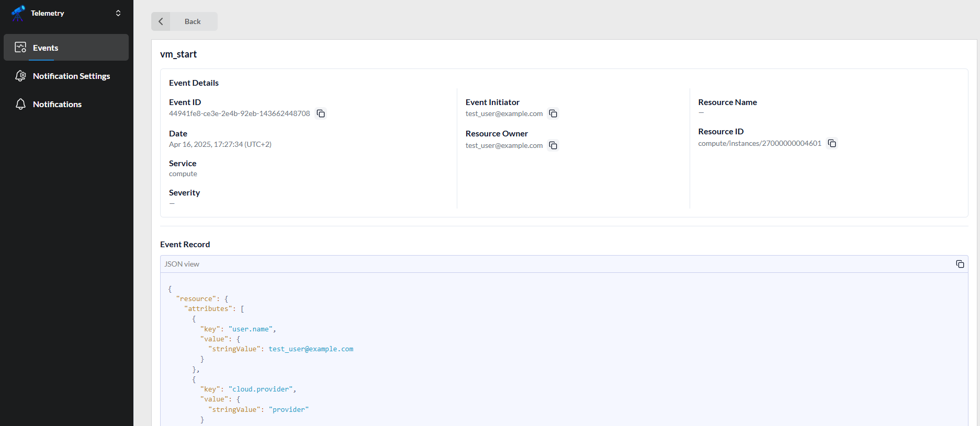Click the back chevron arrow
Screen dimensions: 980x426
(x=161, y=21)
